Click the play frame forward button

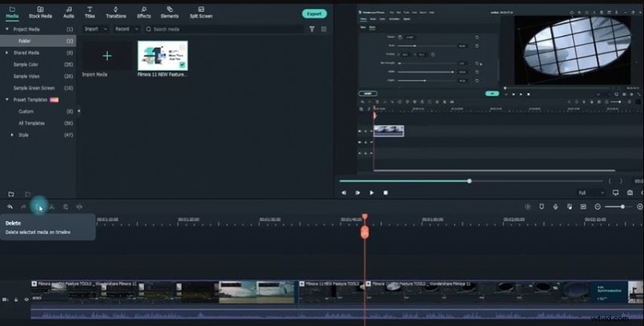point(357,192)
